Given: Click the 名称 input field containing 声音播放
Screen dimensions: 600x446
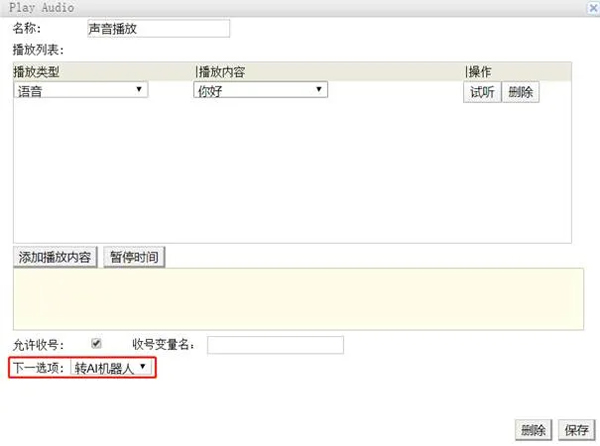Looking at the screenshot, I should click(x=159, y=29).
